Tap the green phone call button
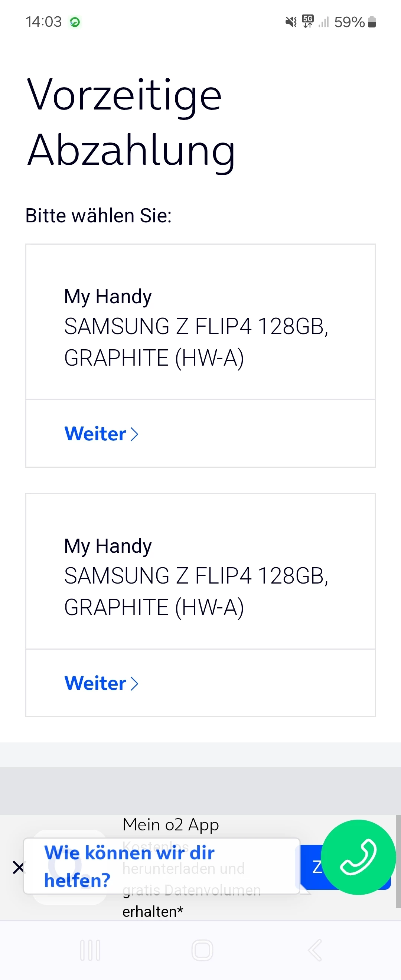This screenshot has height=980, width=401. tap(358, 857)
